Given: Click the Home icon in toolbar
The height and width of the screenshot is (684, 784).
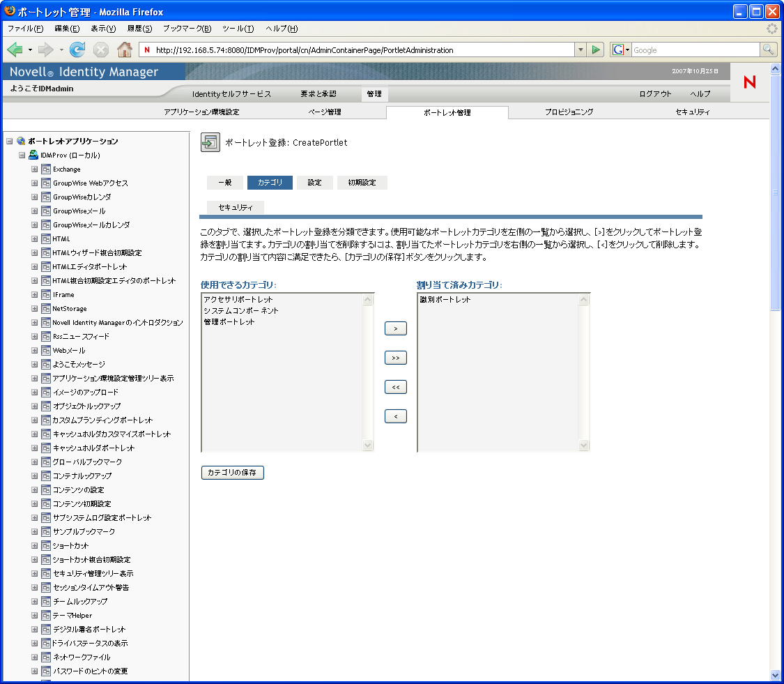Looking at the screenshot, I should tap(125, 50).
